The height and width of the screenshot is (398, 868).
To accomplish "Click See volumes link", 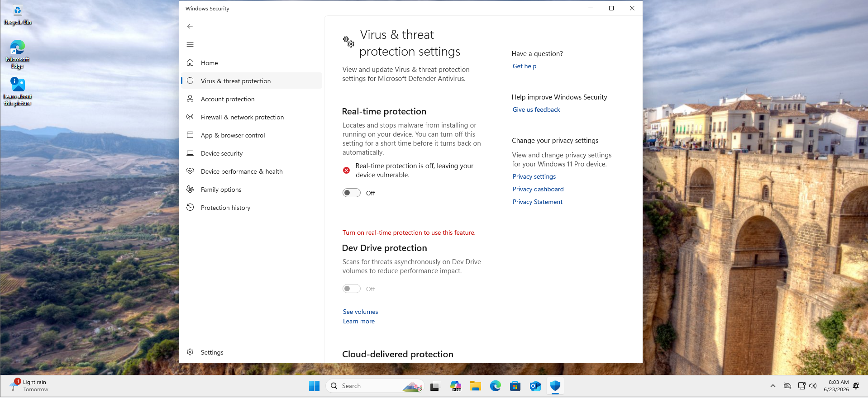I will [x=360, y=312].
